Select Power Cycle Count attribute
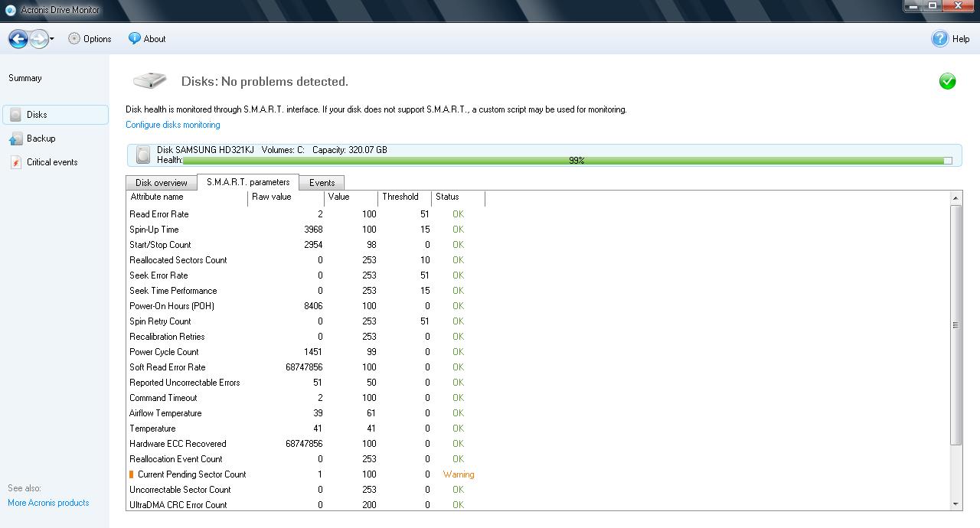Viewport: 980px width, 528px height. 164,352
